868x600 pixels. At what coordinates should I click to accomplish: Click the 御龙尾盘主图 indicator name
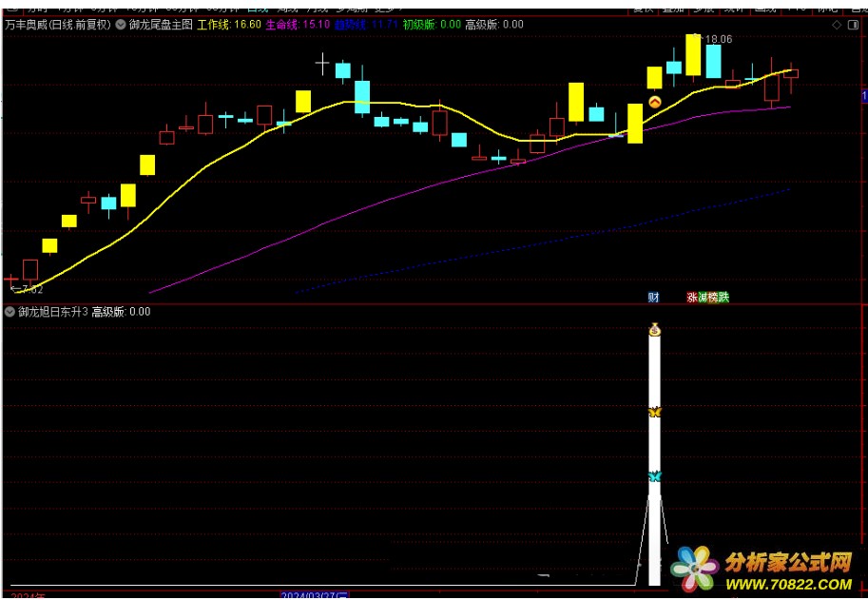click(x=161, y=25)
